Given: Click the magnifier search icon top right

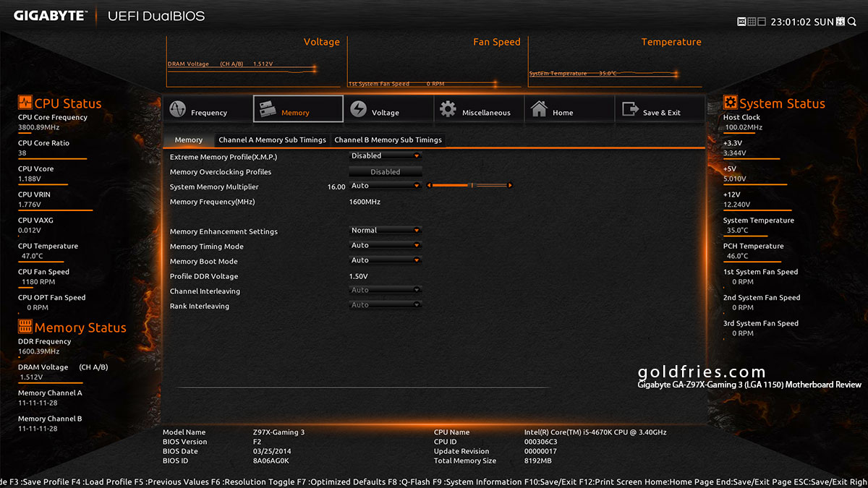Looking at the screenshot, I should pos(851,22).
